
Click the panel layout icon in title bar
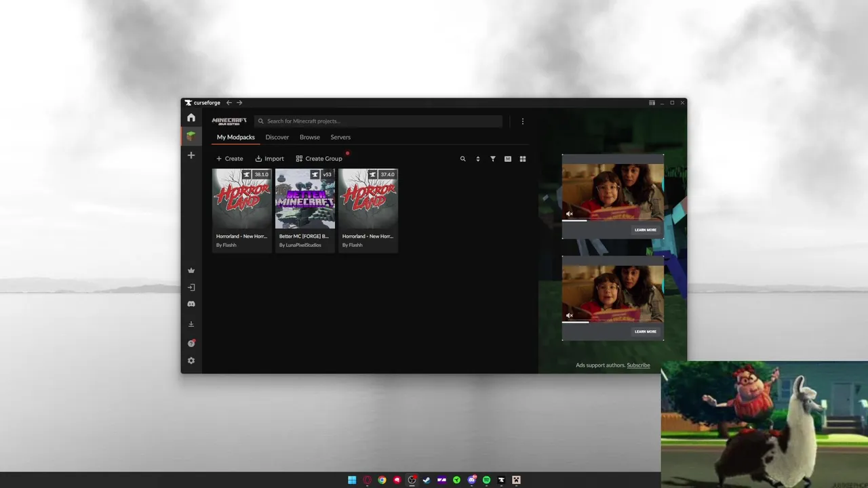652,103
